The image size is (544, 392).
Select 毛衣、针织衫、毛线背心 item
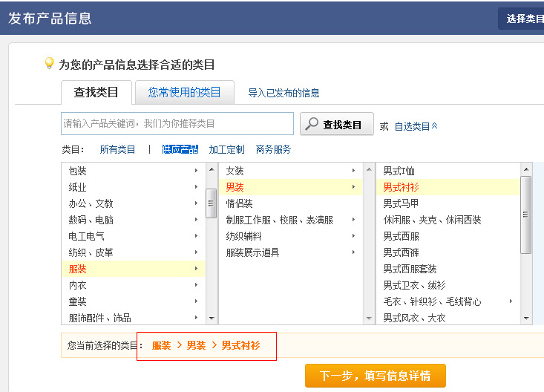(x=448, y=301)
